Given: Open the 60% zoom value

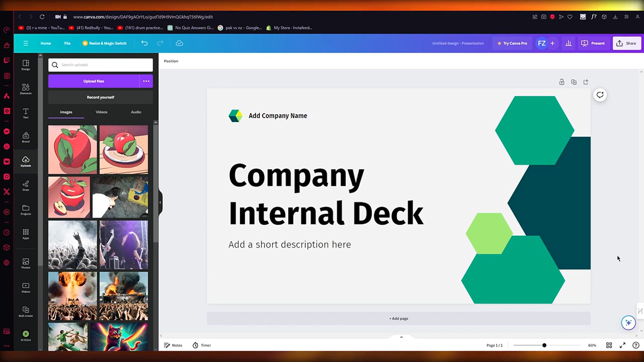Looking at the screenshot, I should [592, 345].
